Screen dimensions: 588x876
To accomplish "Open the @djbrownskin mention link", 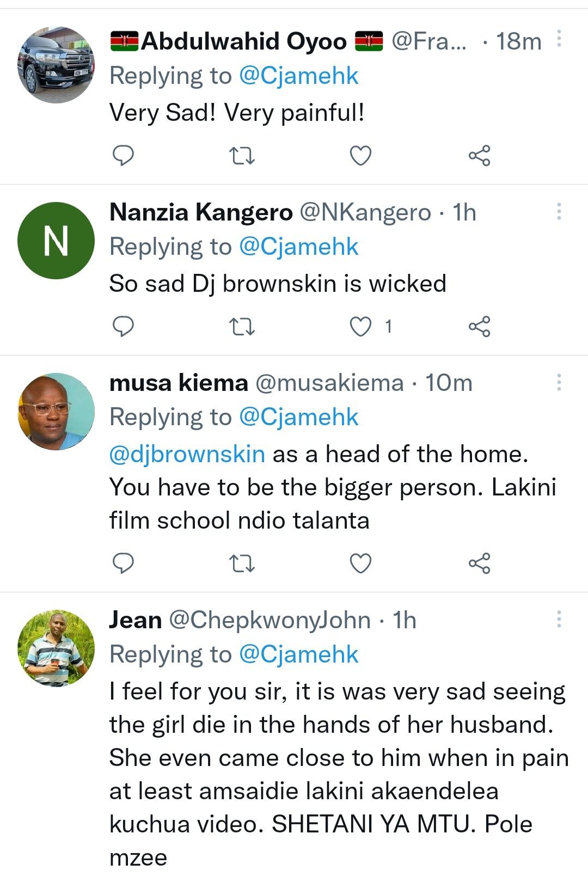I will [x=187, y=454].
